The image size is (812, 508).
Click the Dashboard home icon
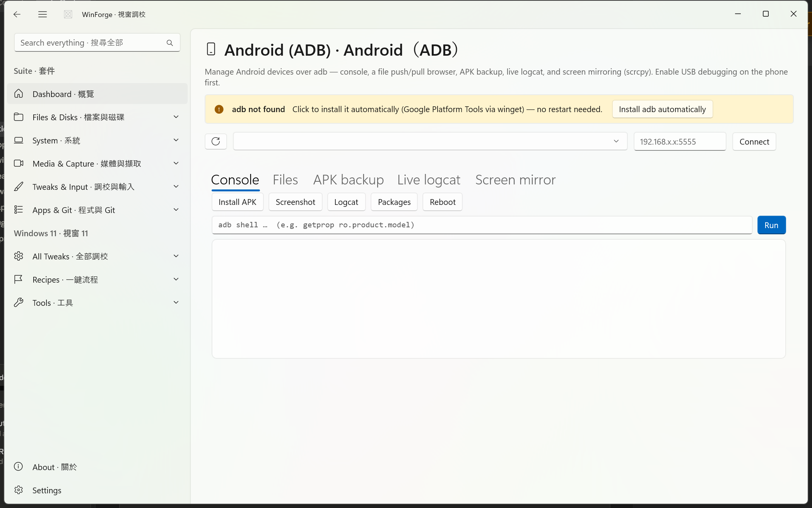tap(19, 94)
